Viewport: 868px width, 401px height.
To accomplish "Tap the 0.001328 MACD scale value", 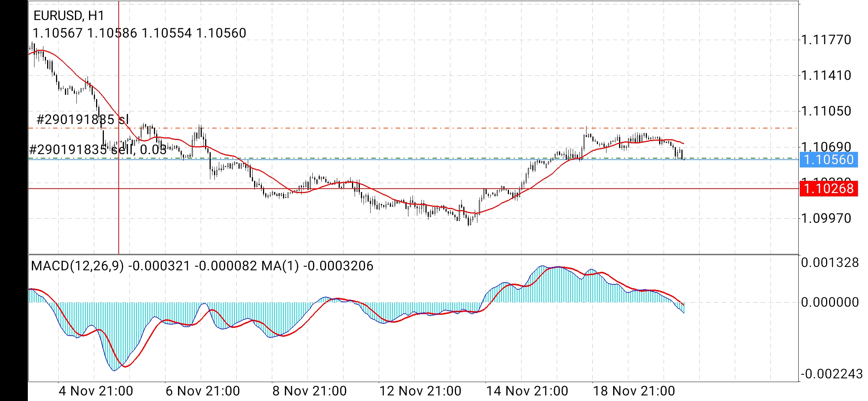I will pyautogui.click(x=830, y=263).
